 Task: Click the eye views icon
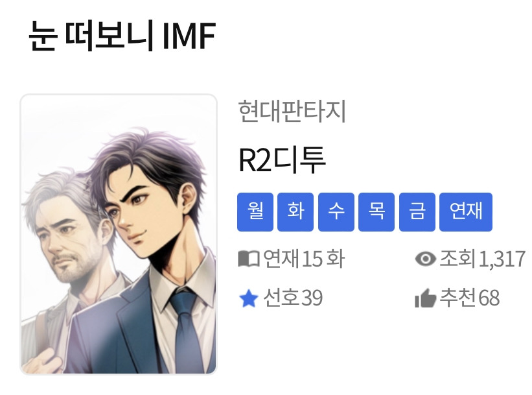coord(426,259)
